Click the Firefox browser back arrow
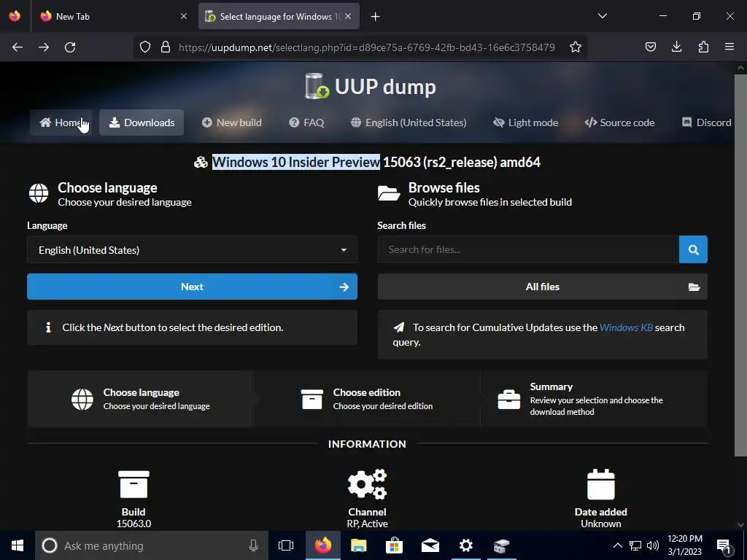Viewport: 747px width, 560px height. pyautogui.click(x=18, y=47)
